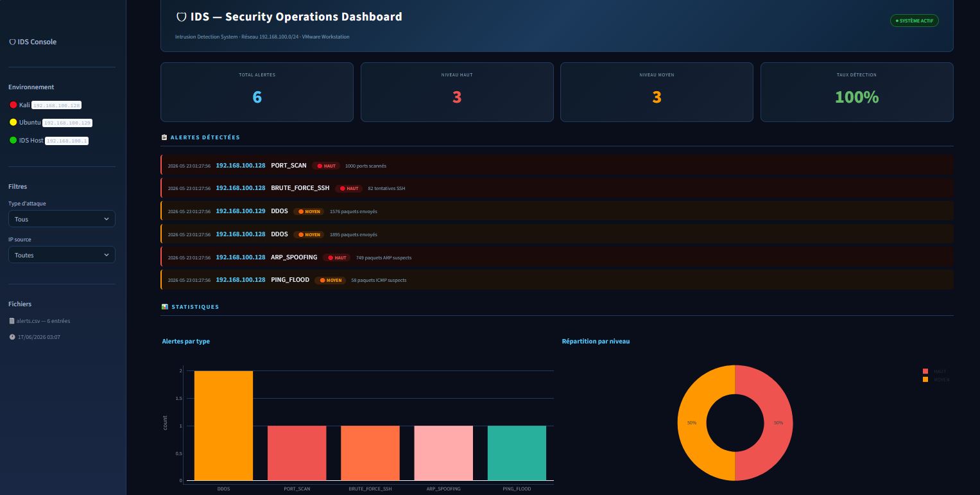Image resolution: width=980 pixels, height=495 pixels.
Task: Click the clock icon next to timestamp
Action: (x=12, y=337)
